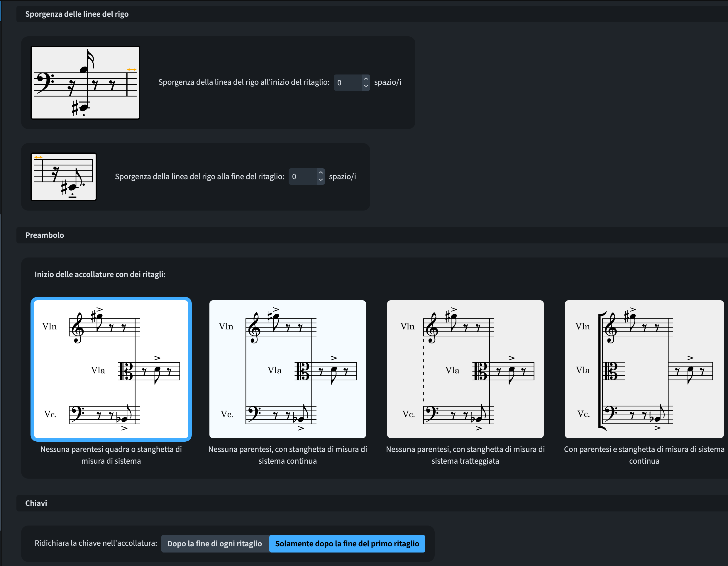Viewport: 728px width, 566px height.
Task: Click caption 'Nessuna parentesi, con stanghetta... sistema tratteggiata'
Action: point(465,455)
